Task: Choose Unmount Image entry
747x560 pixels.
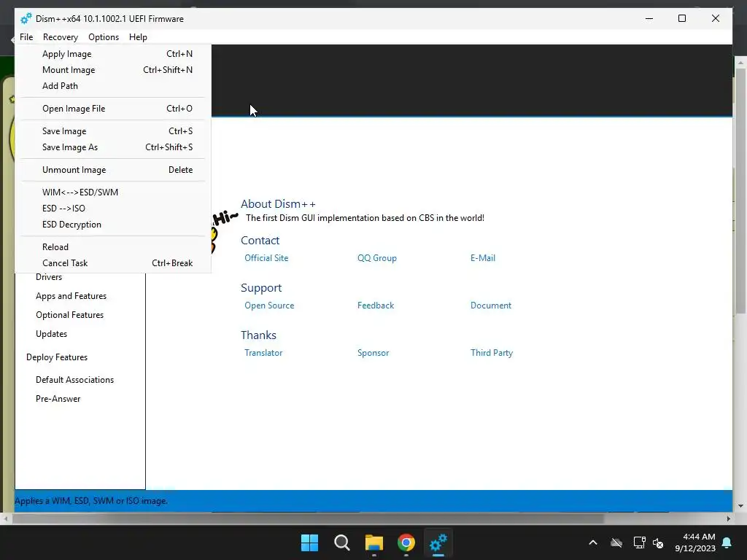Action: pos(113,170)
